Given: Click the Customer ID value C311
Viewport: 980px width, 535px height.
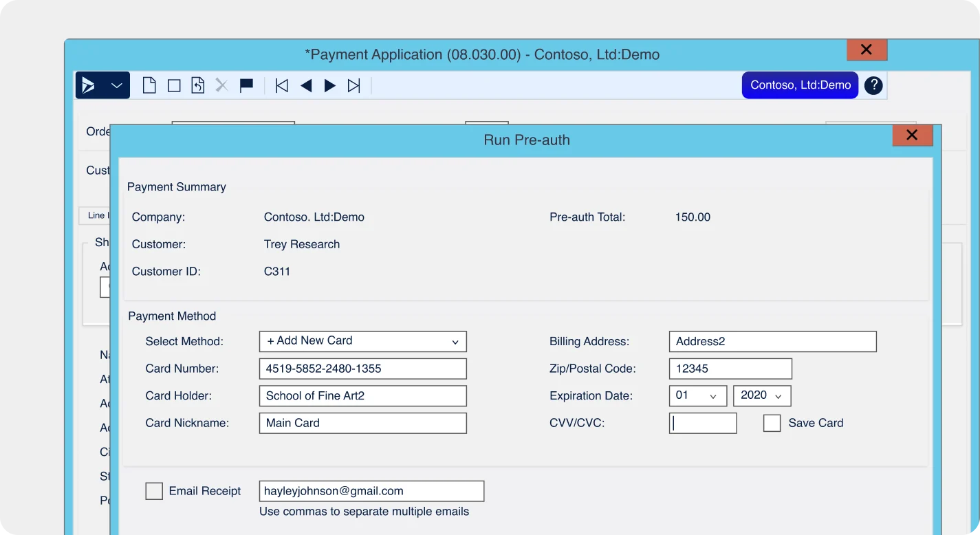Looking at the screenshot, I should (x=277, y=272).
